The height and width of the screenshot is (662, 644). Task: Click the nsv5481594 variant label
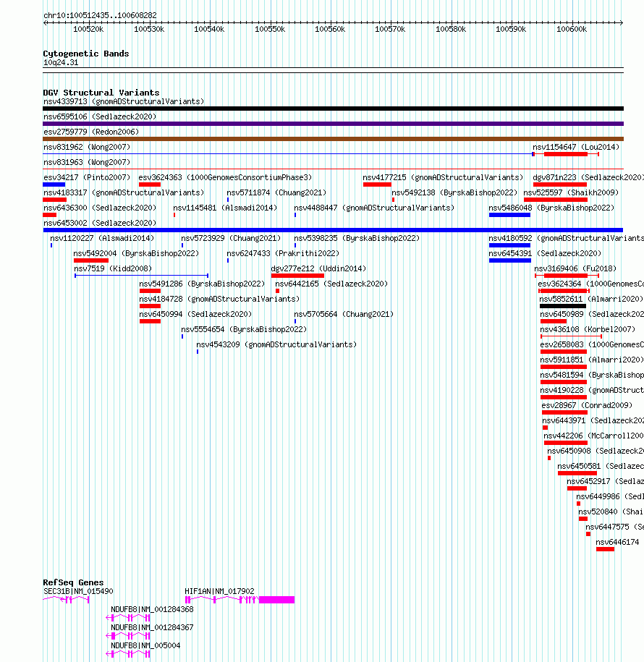[592, 375]
